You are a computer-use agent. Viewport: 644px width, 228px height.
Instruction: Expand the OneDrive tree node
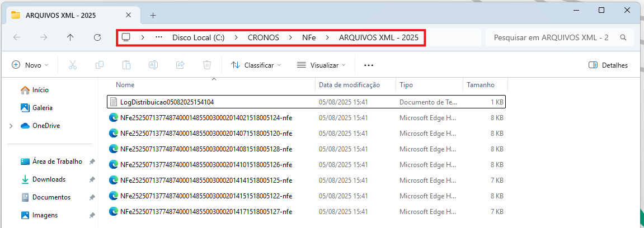pos(11,126)
